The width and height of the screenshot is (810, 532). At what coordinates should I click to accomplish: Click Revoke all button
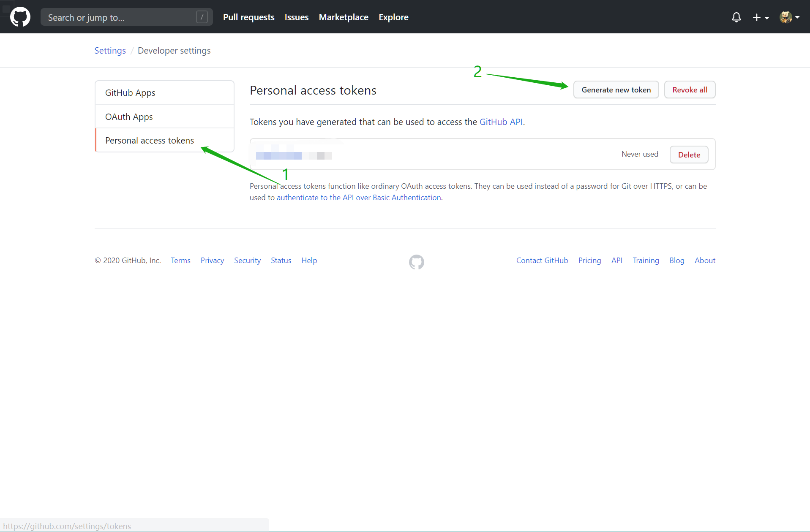(690, 90)
